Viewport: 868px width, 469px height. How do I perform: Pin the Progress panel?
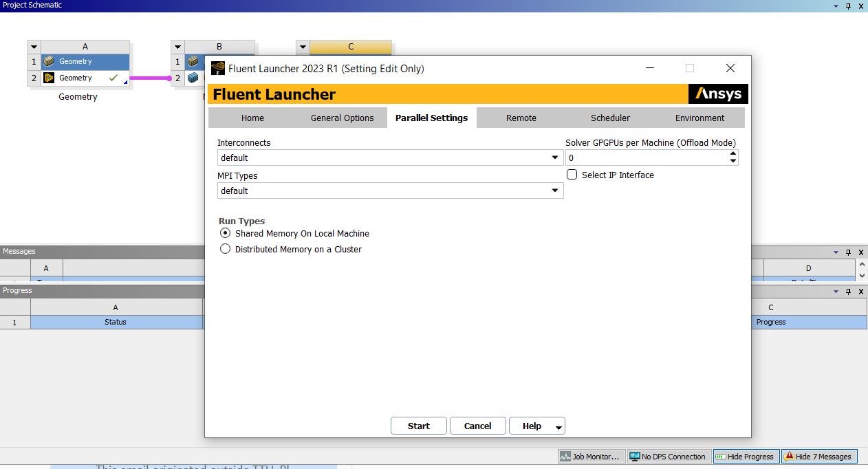coord(848,292)
